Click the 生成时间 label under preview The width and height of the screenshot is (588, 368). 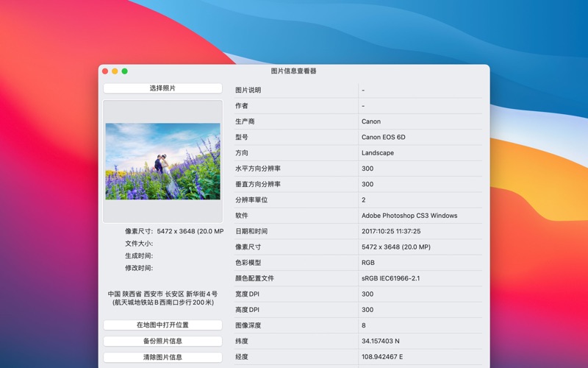tap(139, 255)
